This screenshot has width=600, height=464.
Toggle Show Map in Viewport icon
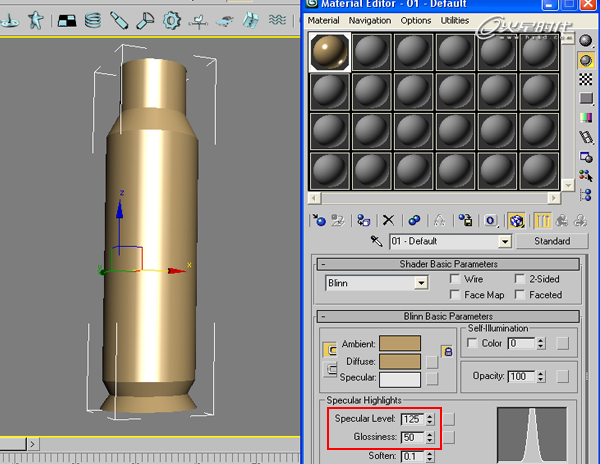point(517,221)
